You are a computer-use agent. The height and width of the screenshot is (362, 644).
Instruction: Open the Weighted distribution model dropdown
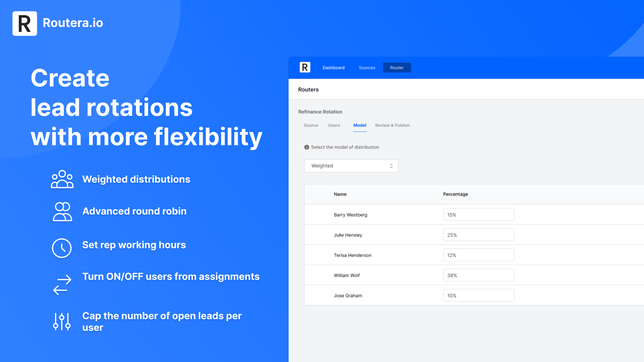coord(351,165)
